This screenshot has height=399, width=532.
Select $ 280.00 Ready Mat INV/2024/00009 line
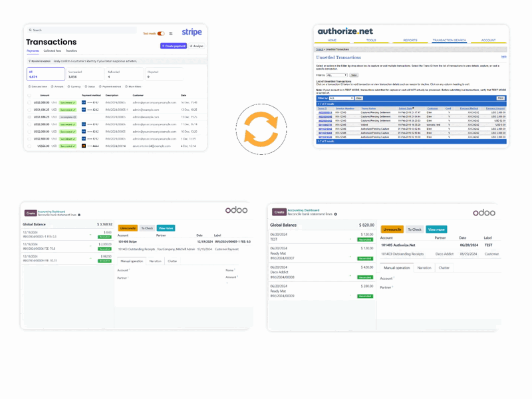tap(322, 291)
